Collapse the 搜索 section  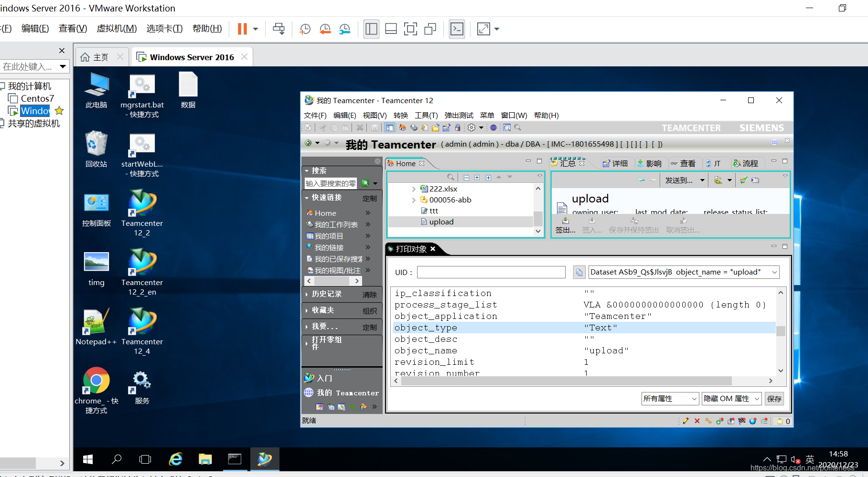[307, 170]
